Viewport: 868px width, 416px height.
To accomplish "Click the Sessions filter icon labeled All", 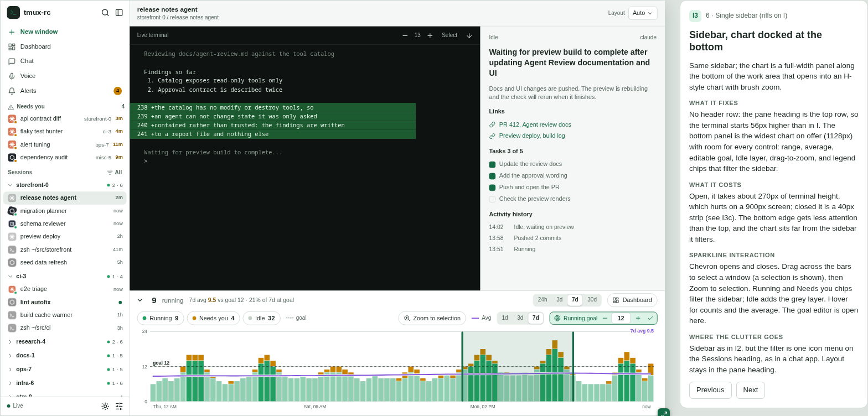I will click(114, 173).
